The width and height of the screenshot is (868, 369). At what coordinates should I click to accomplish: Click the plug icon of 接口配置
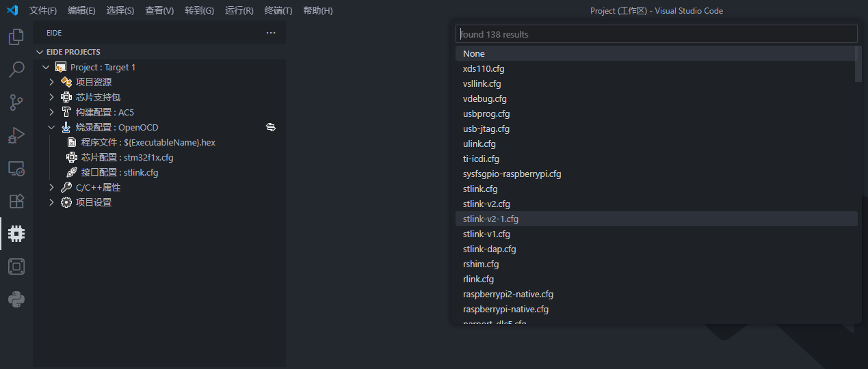tap(72, 172)
